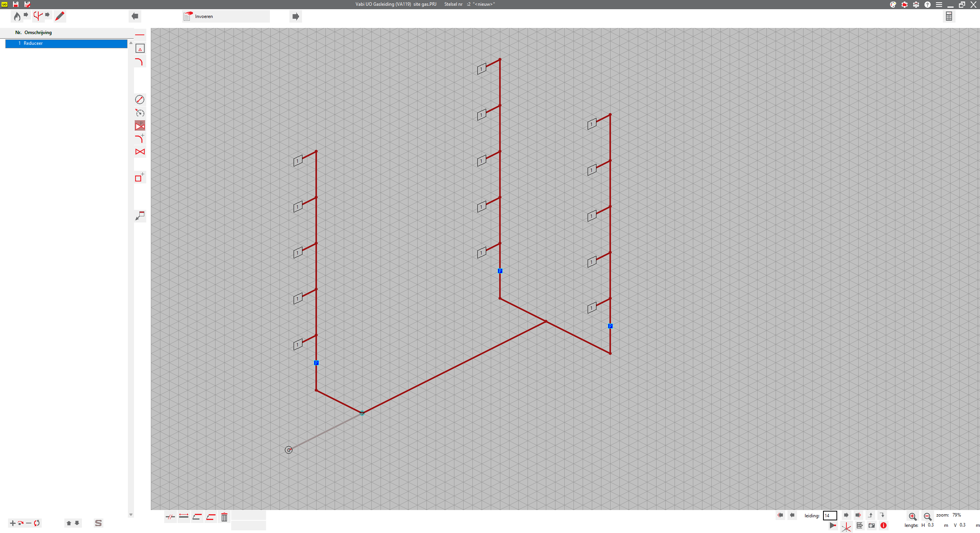The image size is (980, 533).
Task: Open the hamburger menu in title bar
Action: tap(939, 5)
